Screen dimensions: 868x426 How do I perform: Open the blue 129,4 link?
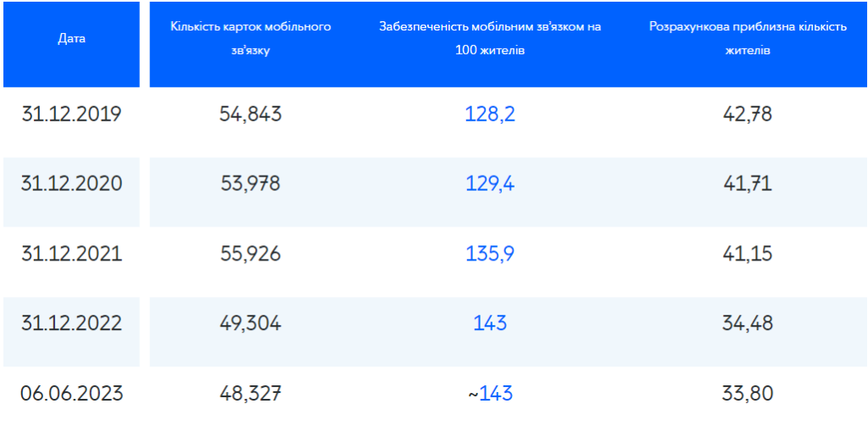point(490,184)
